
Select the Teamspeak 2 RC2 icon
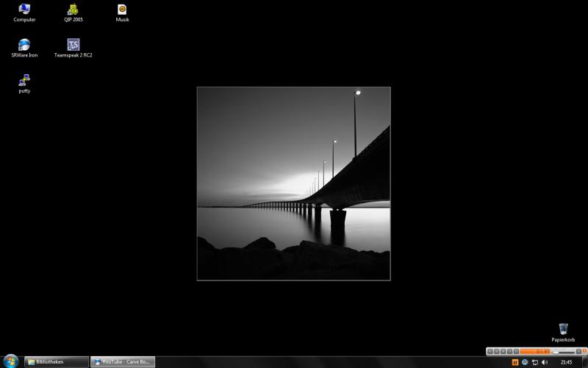tap(73, 46)
